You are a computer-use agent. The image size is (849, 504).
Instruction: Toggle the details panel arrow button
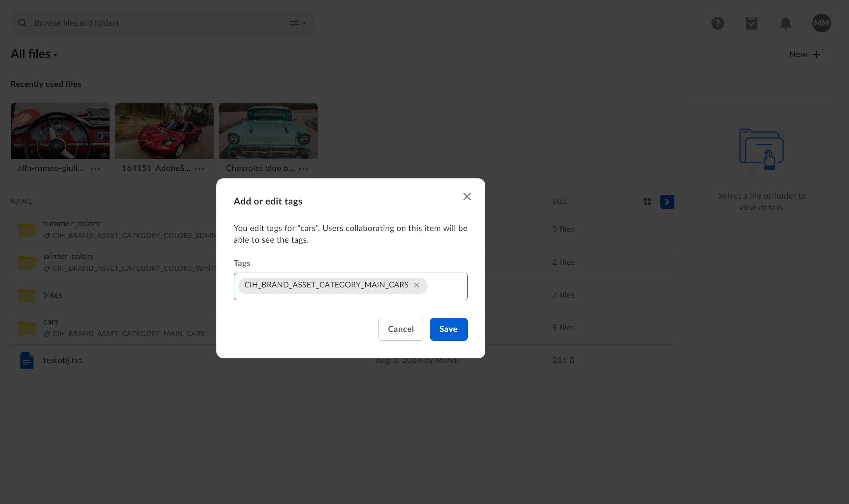[x=667, y=202]
